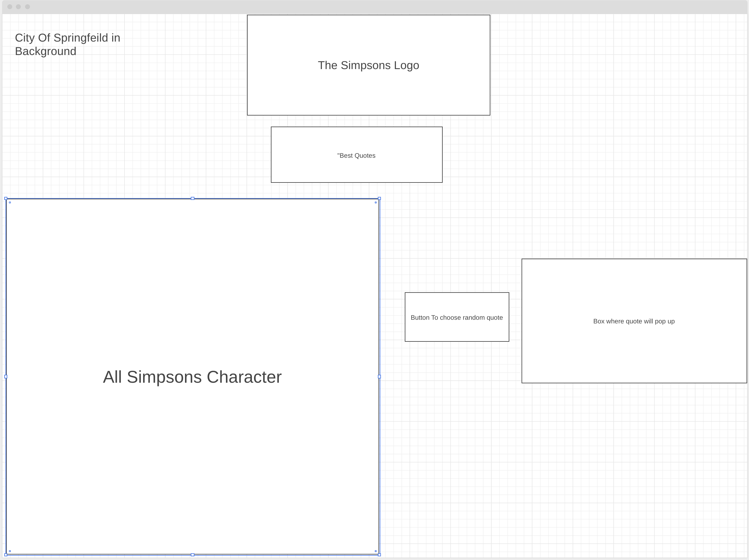The image size is (749, 560).
Task: Click the "Best Quotes" rectangle
Action: coord(356,155)
